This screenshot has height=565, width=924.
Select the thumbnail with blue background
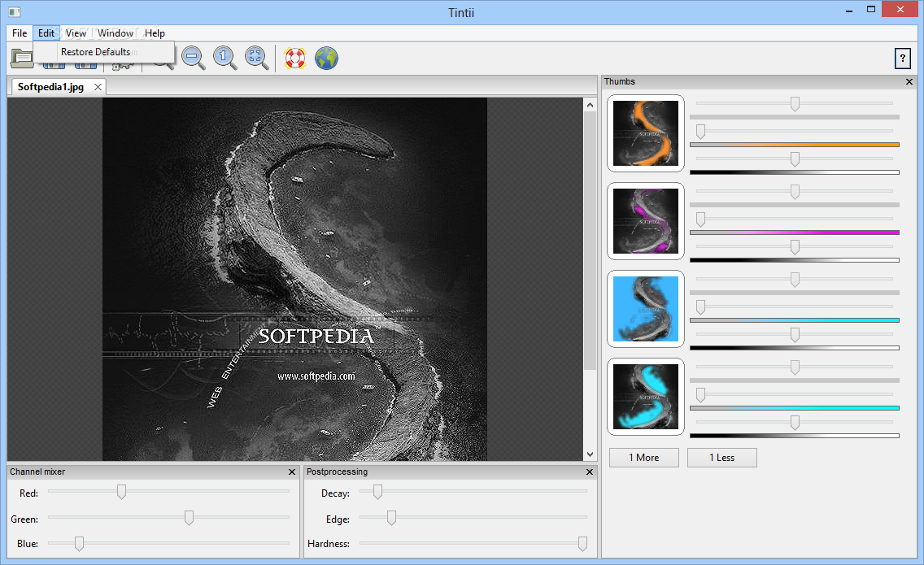(x=646, y=309)
